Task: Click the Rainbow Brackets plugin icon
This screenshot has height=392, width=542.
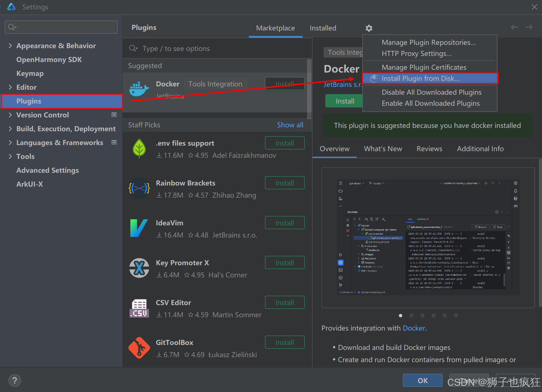Action: (x=139, y=189)
